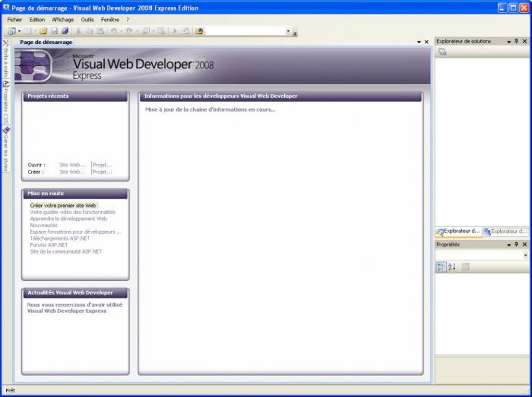Open the Propriétés CSS side tab

coord(6,102)
